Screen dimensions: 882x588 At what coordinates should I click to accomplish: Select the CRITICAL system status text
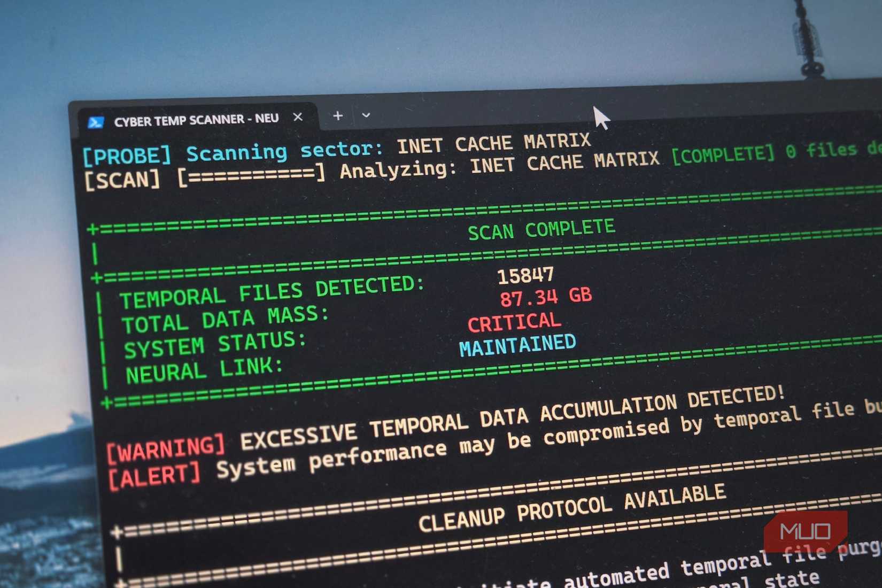(x=514, y=320)
